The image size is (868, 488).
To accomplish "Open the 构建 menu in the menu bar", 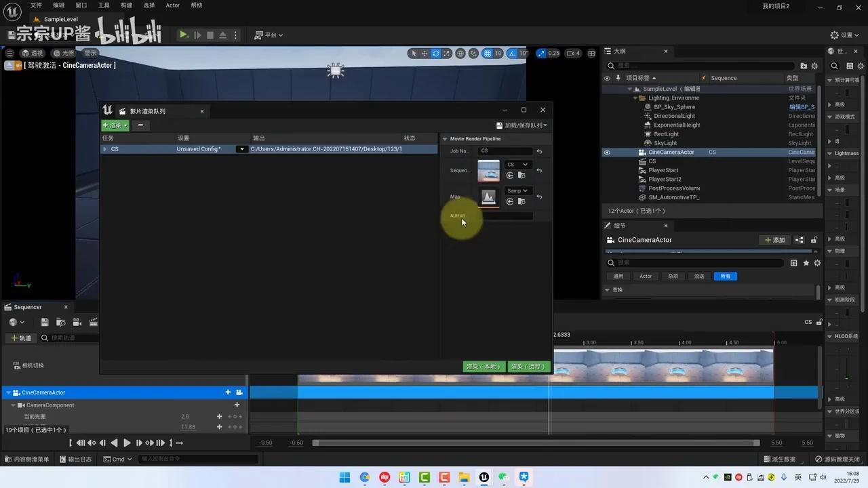I will (x=126, y=5).
